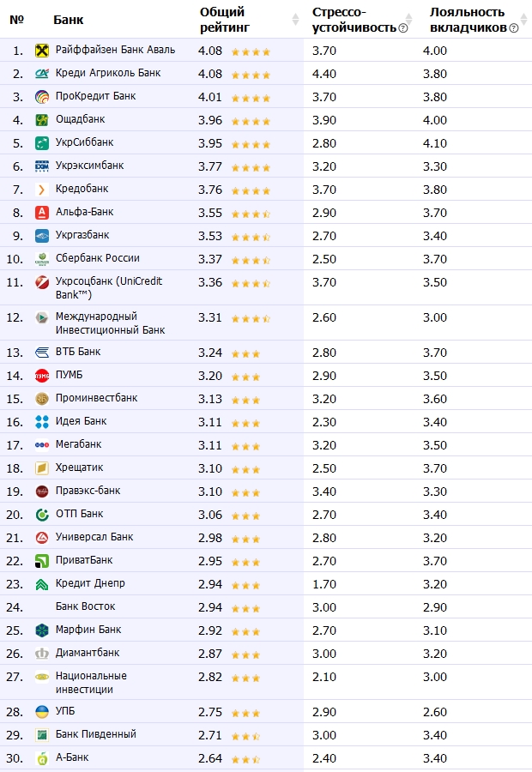This screenshot has width=532, height=772.
Task: Sort by Стрессо-устойчивость sort arrows
Action: [408, 19]
